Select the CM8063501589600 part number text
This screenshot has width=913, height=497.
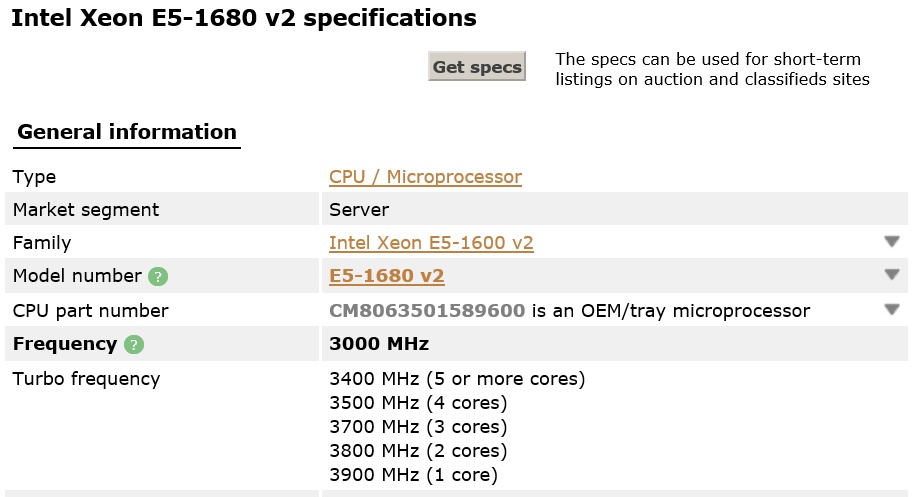(x=427, y=311)
